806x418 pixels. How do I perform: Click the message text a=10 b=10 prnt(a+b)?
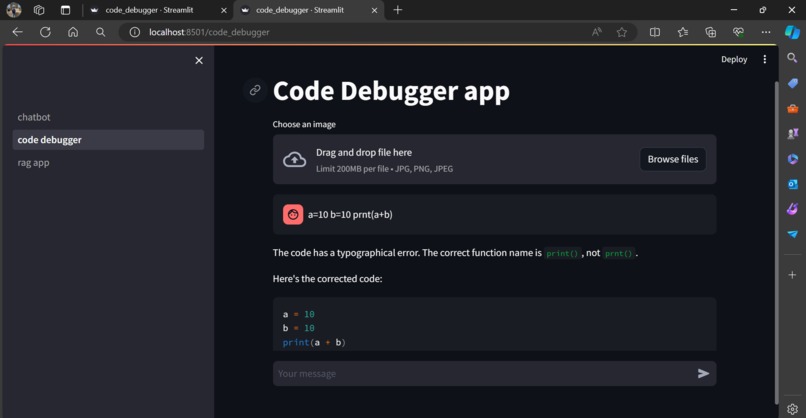[350, 214]
